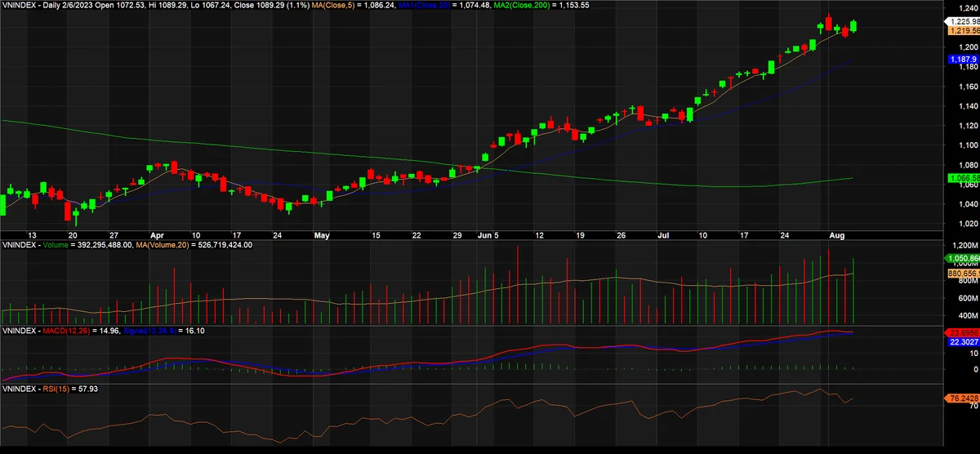Click the 'Jul' month label on date axis

tap(664, 234)
